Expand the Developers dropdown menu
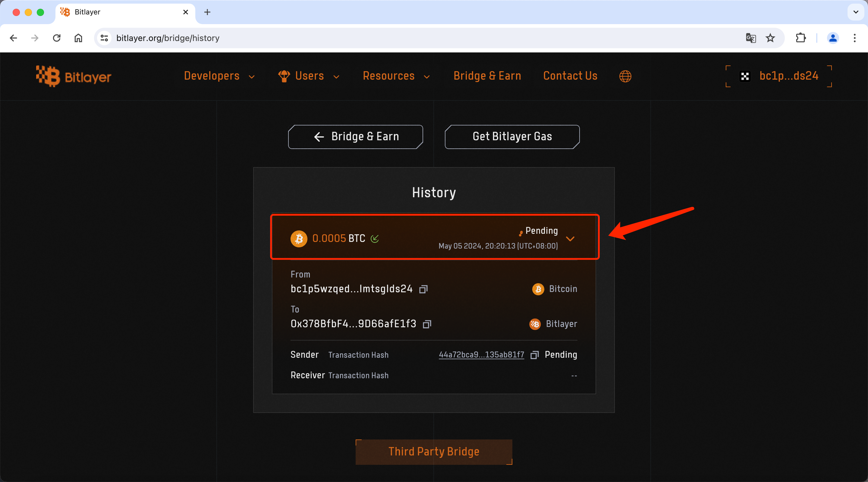The image size is (868, 482). tap(219, 76)
